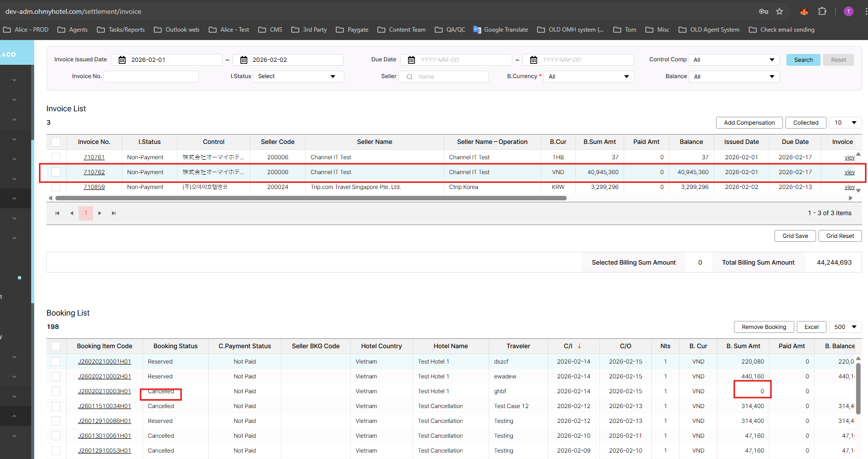Open calendar picker for Invoice Issued start date
This screenshot has width=868, height=459.
122,60
